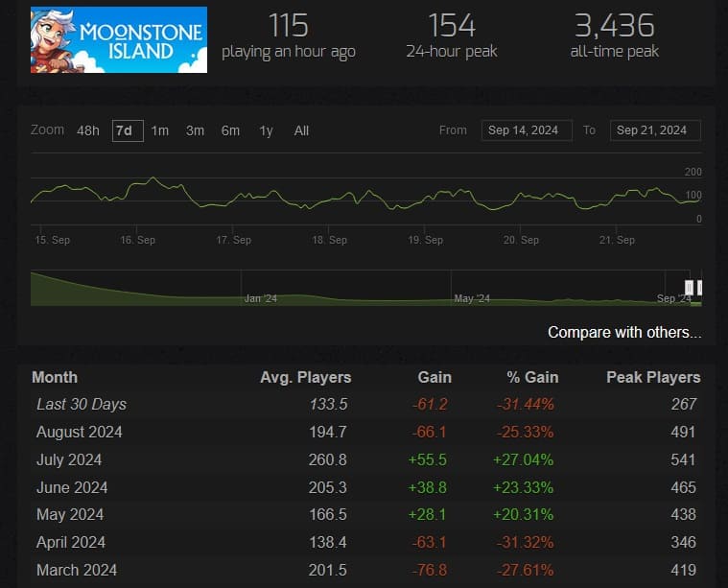This screenshot has height=588, width=728.
Task: Grab the left navigator range handle
Action: (689, 288)
